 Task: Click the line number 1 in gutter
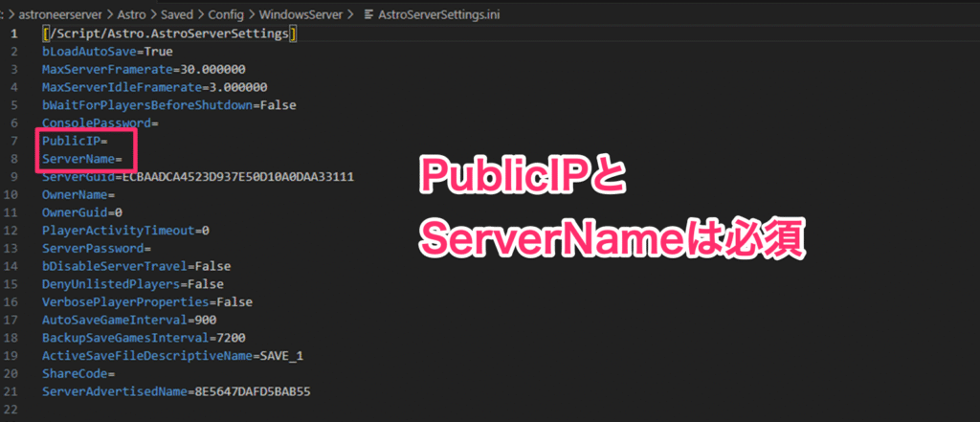[x=13, y=34]
